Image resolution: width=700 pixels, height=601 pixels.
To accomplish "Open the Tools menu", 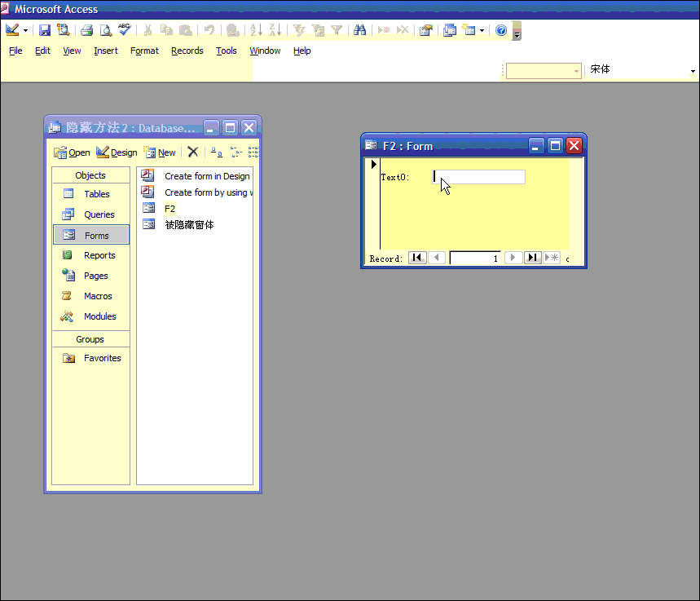I will (x=227, y=51).
